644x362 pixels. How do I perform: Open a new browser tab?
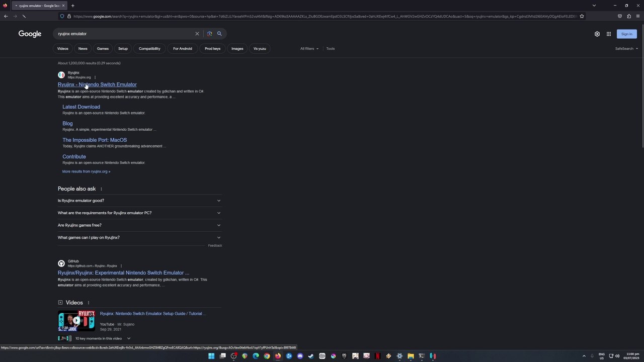click(x=72, y=6)
